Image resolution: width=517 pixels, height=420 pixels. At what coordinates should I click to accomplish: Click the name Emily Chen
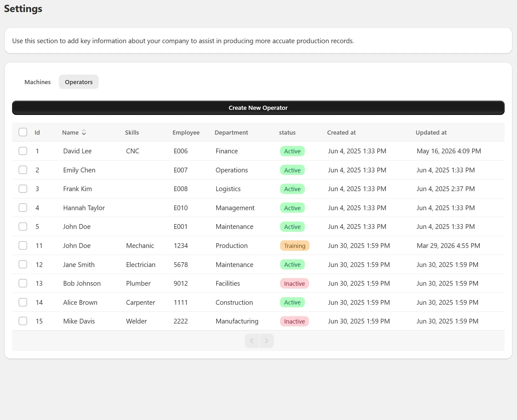(x=79, y=170)
